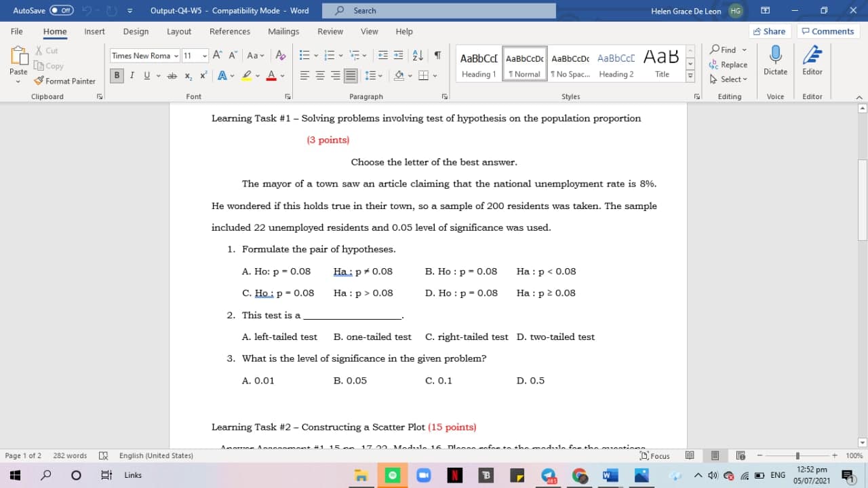Open the Comments panel
The height and width of the screenshot is (488, 868).
pos(828,31)
